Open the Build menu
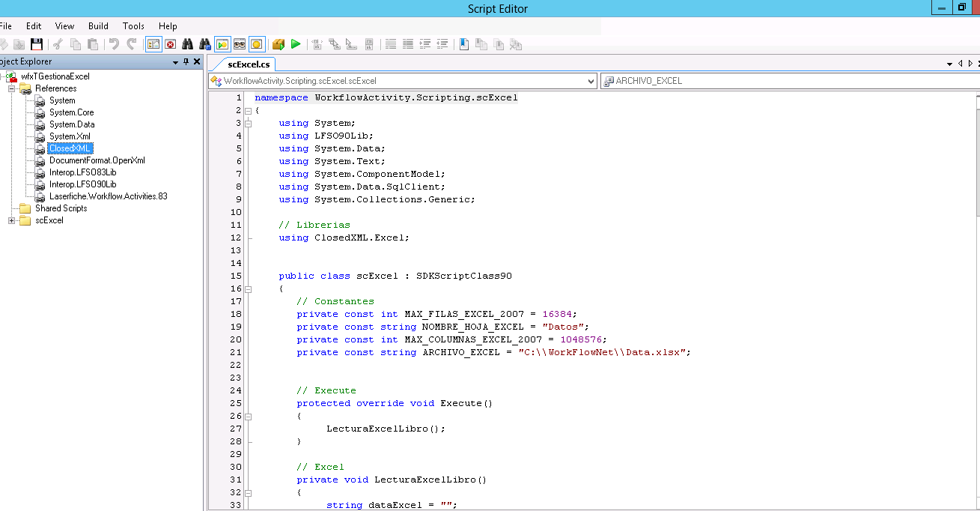Screen dimensions: 980x511 (98, 26)
